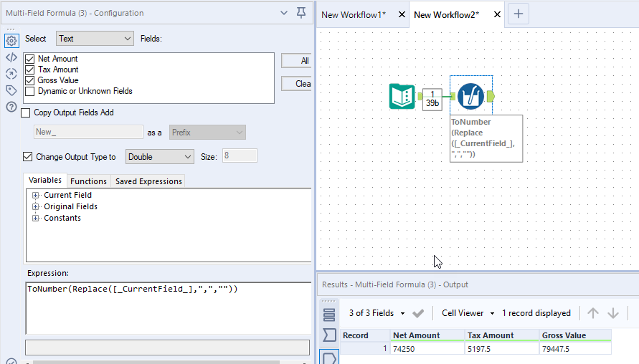Enable Copy Output Fields Add checkbox

coord(26,112)
